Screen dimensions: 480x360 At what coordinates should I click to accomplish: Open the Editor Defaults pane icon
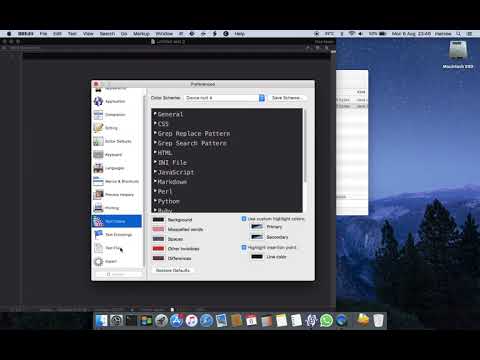(x=98, y=141)
